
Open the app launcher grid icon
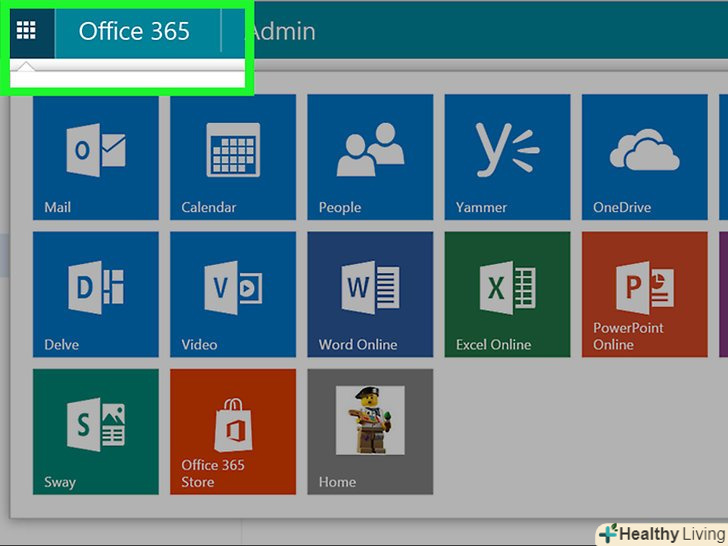pyautogui.click(x=26, y=31)
